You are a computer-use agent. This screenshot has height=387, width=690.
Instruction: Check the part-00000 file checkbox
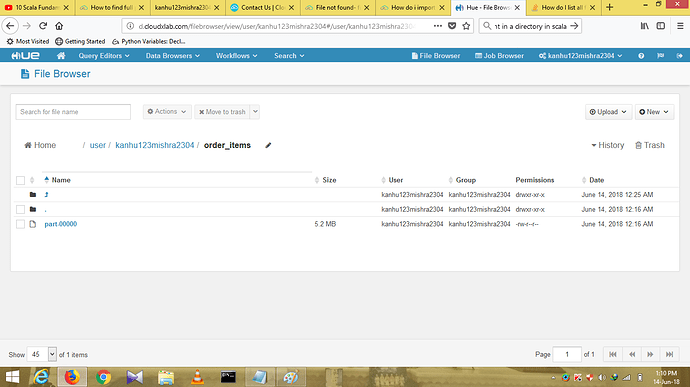(x=20, y=224)
